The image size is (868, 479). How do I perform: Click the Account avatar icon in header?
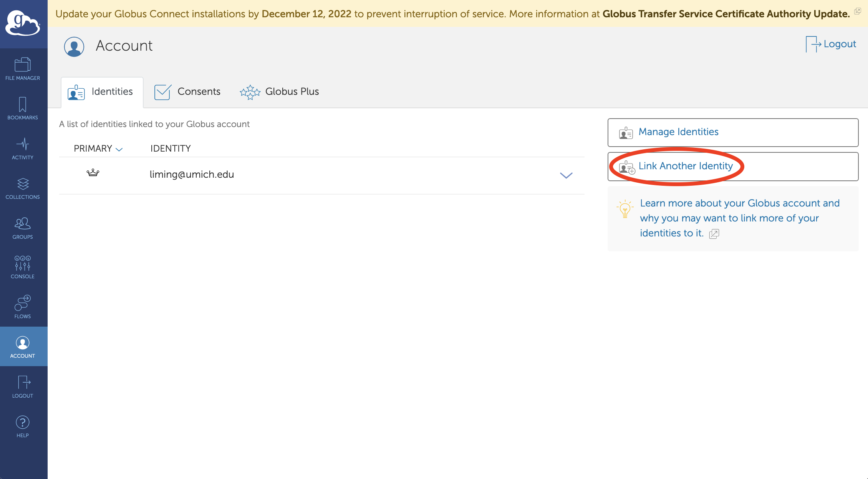74,46
